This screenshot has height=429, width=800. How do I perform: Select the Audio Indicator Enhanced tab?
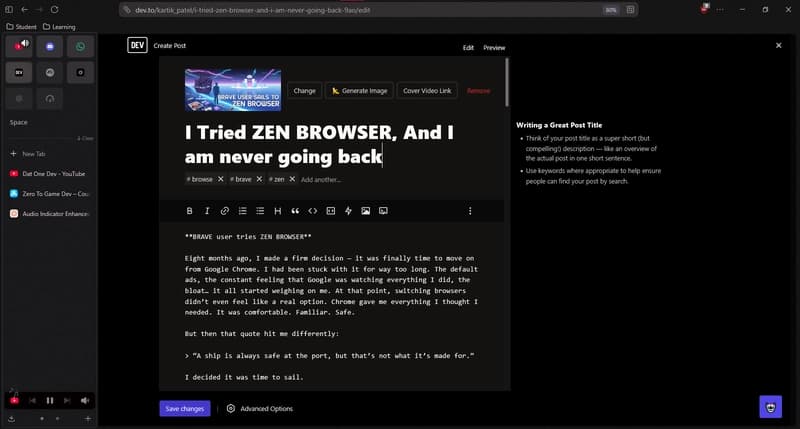49,214
